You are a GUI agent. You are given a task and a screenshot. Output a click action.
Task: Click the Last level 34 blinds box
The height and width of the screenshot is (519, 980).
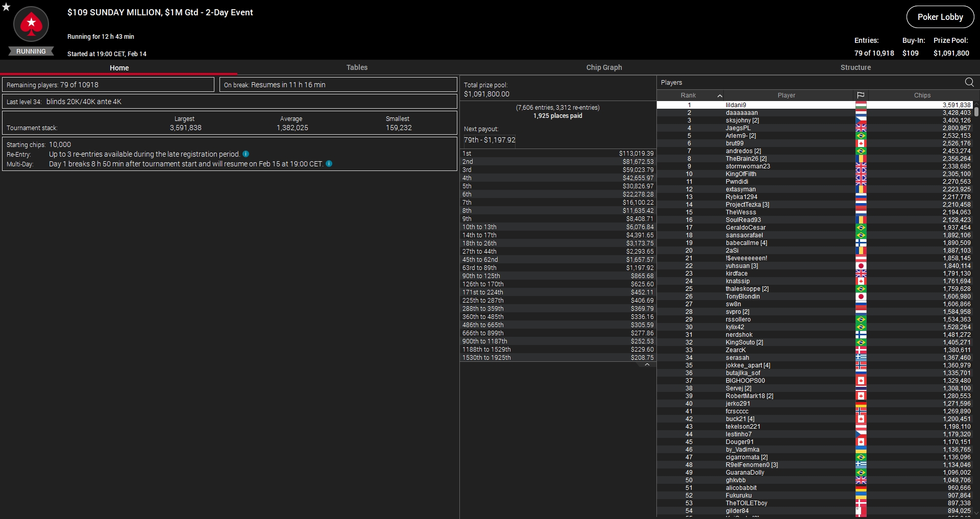click(x=230, y=102)
